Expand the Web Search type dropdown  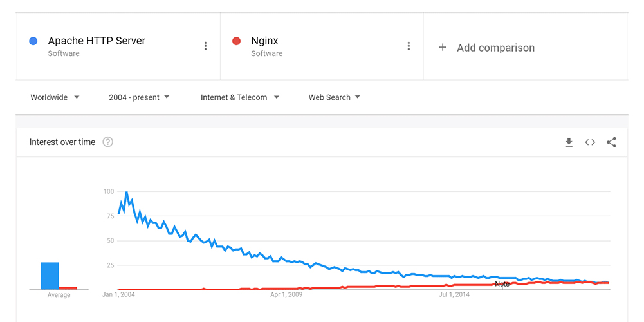pos(335,97)
